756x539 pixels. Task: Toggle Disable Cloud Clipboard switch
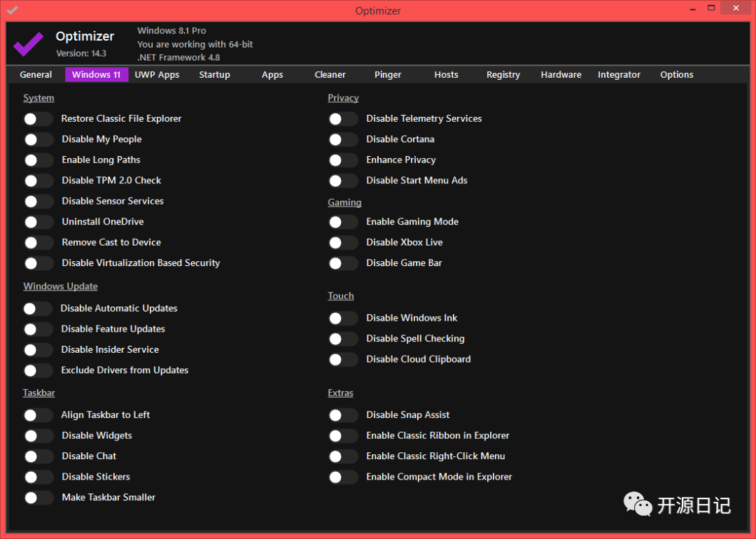coord(343,360)
